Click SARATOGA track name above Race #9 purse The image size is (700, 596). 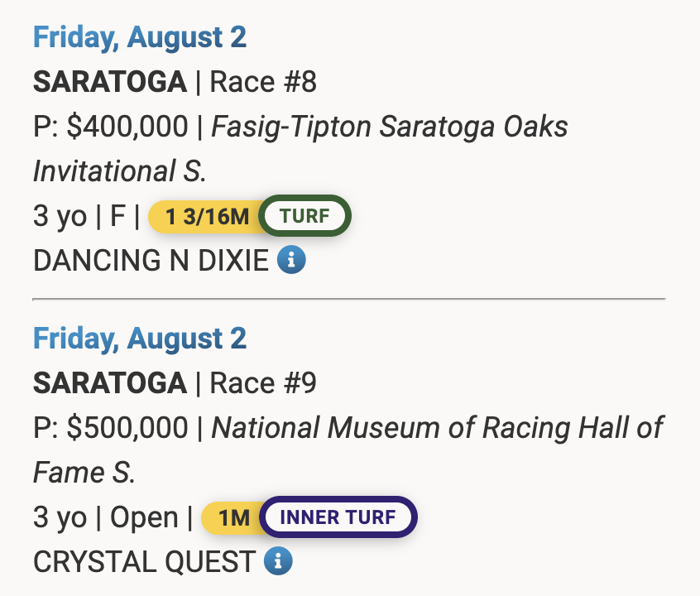click(109, 382)
